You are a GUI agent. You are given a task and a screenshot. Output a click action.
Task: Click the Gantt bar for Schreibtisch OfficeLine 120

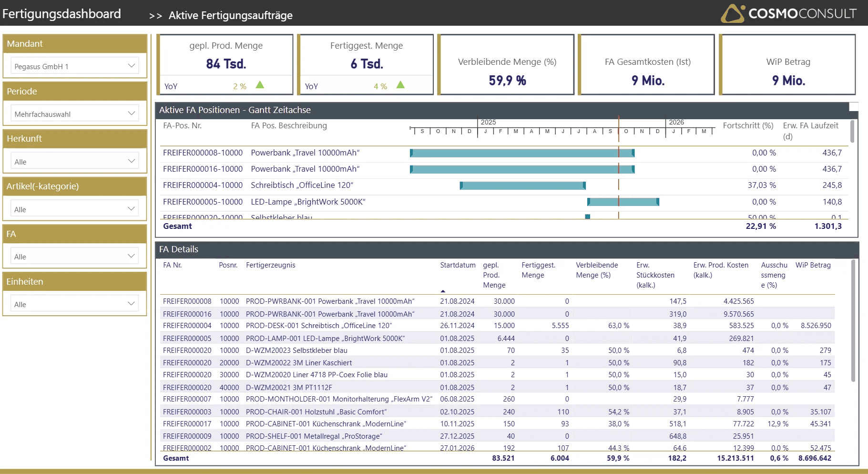tap(522, 185)
